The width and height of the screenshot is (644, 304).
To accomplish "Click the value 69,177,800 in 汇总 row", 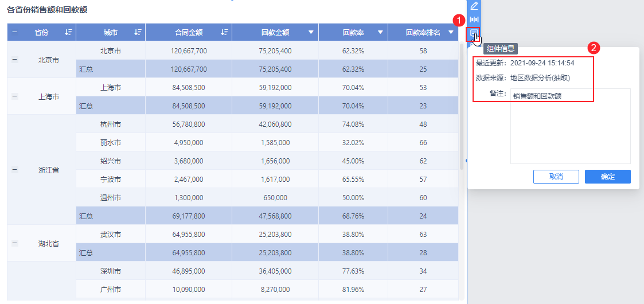I will (x=189, y=216).
